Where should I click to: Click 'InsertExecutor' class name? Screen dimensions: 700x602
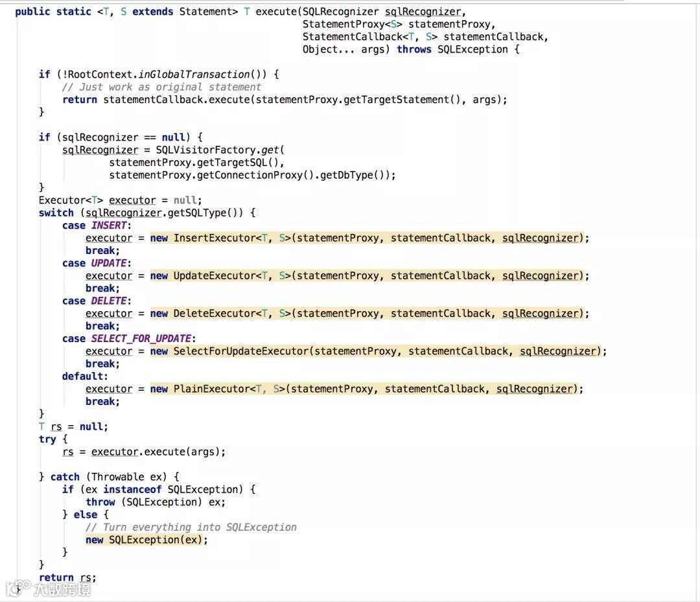point(215,238)
